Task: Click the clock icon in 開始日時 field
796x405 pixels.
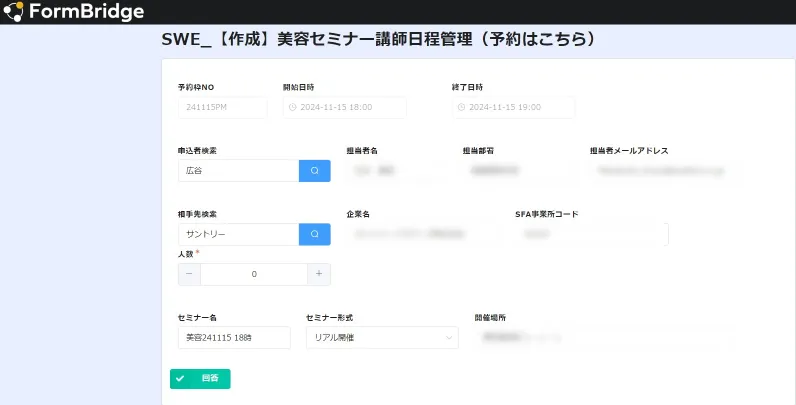Action: [x=292, y=108]
